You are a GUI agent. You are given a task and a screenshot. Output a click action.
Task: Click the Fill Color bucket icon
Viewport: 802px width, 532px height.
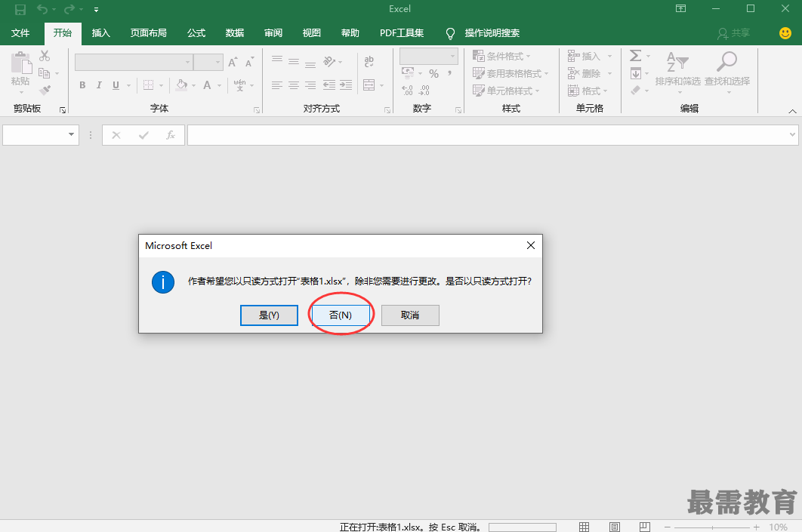pos(181,85)
